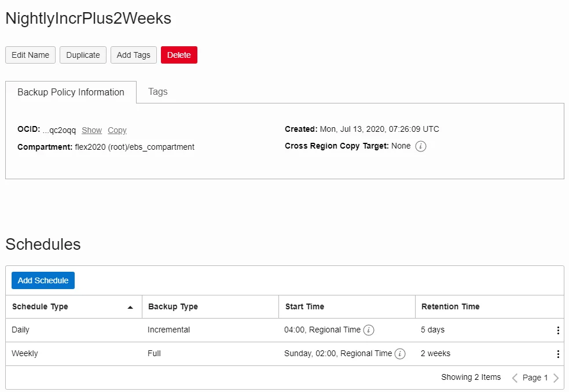
Task: Click the Add Schedule button
Action: click(x=43, y=280)
